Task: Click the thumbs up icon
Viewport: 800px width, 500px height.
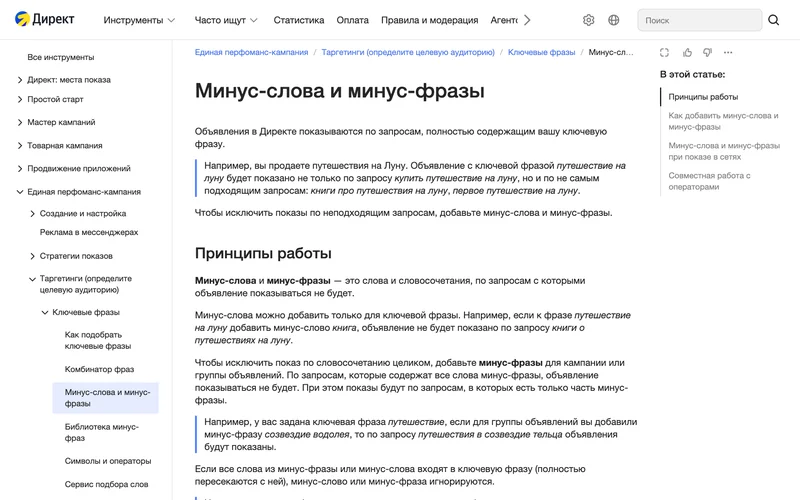Action: tap(687, 53)
